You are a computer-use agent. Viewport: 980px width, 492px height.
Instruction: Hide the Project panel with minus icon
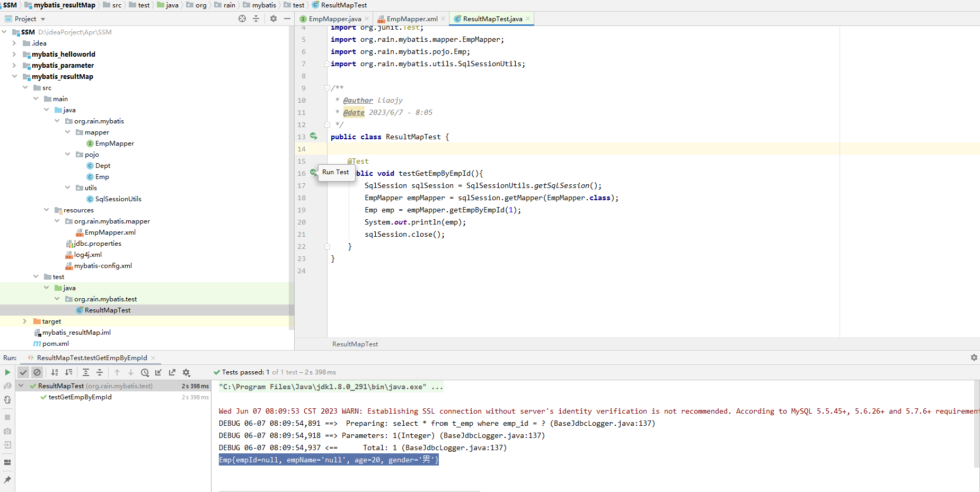tap(287, 19)
